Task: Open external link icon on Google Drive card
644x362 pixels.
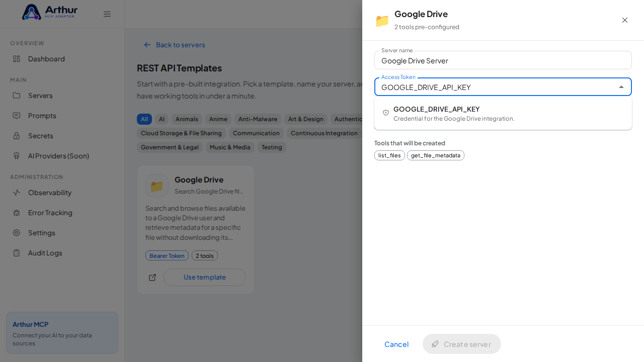Action: coord(152,278)
